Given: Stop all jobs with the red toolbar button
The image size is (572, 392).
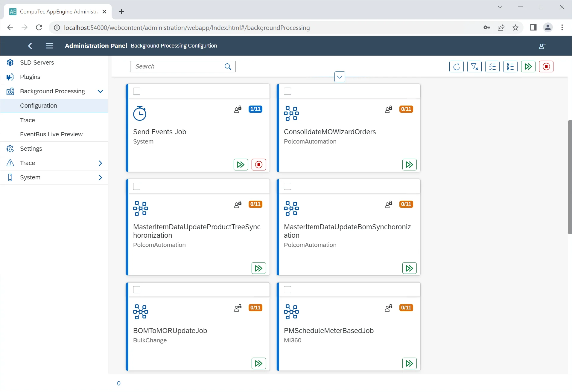Looking at the screenshot, I should (x=546, y=67).
